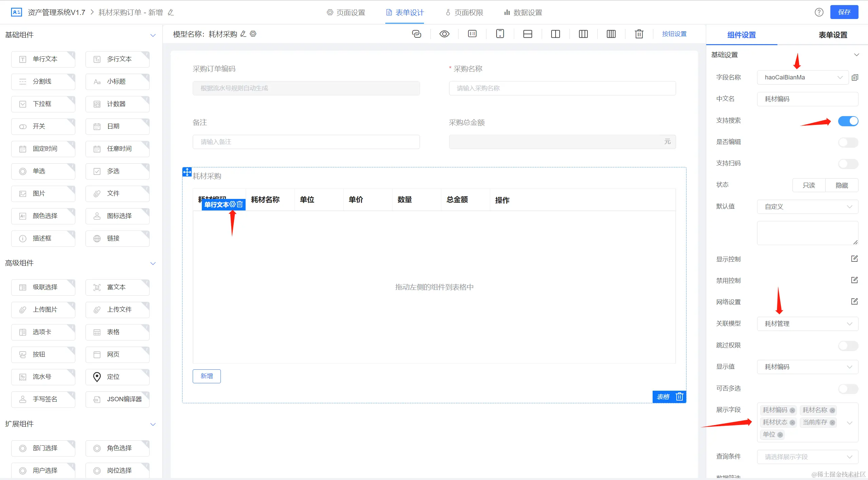The height and width of the screenshot is (480, 868).
Task: Collapse the 高级组件 section
Action: pyautogui.click(x=153, y=263)
